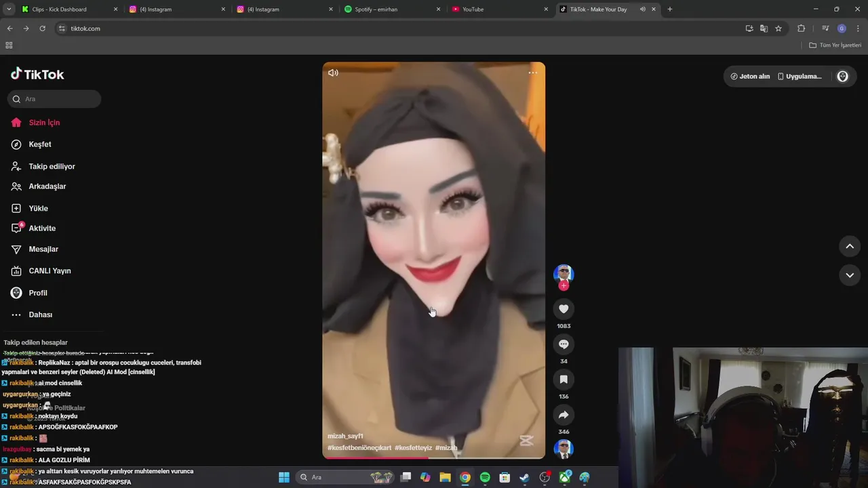Open the apps grid in the bookmarks bar
This screenshot has height=488, width=868.
click(x=9, y=45)
